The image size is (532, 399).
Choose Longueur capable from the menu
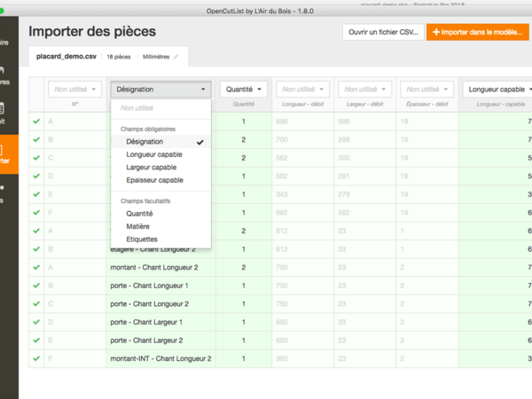160,154
